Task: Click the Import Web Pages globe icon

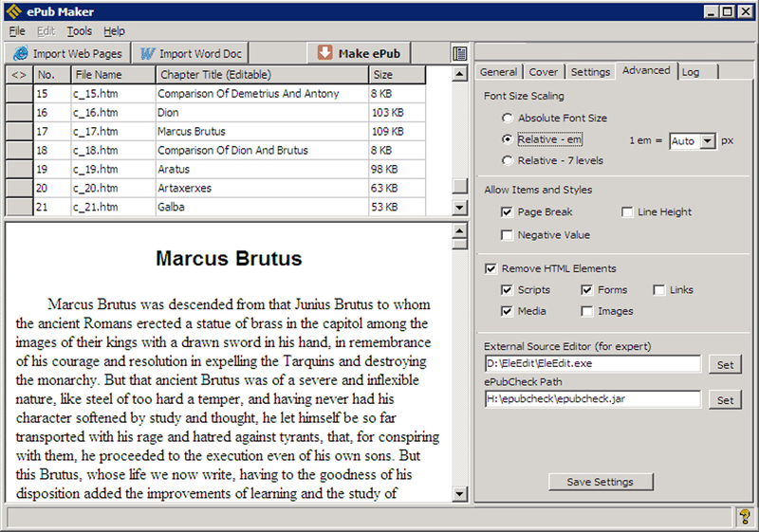Action: 21,53
